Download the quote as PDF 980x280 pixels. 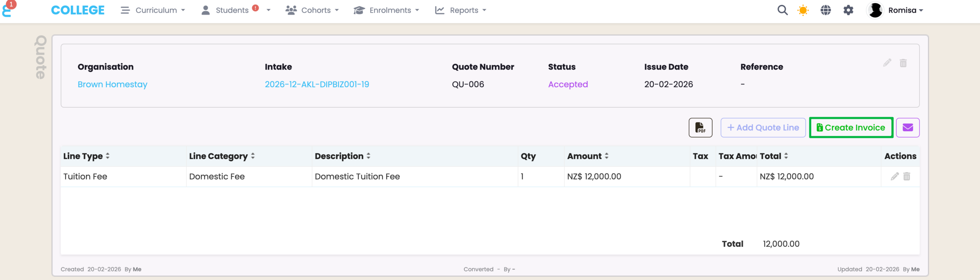[700, 128]
